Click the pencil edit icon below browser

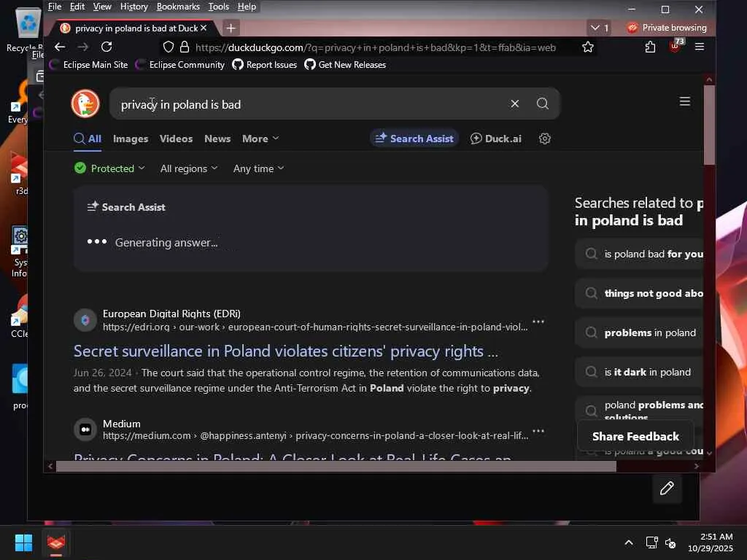point(667,488)
